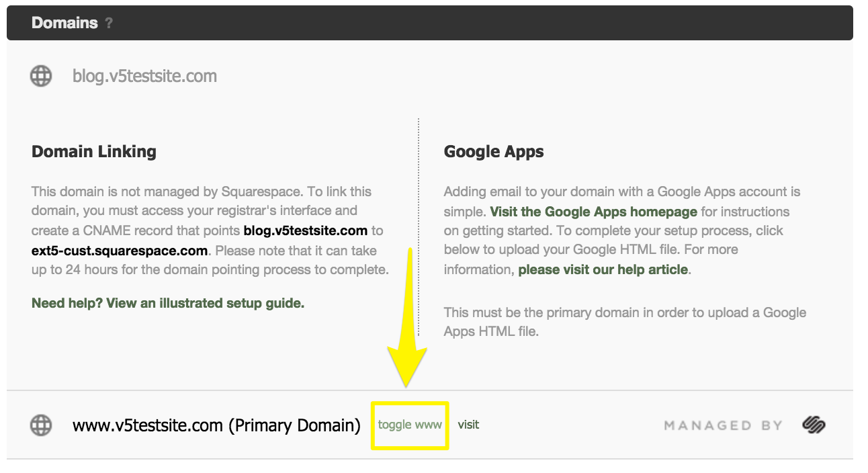Click the globe icon beside www.v5testsite.com
The image size is (868, 473).
tap(41, 425)
